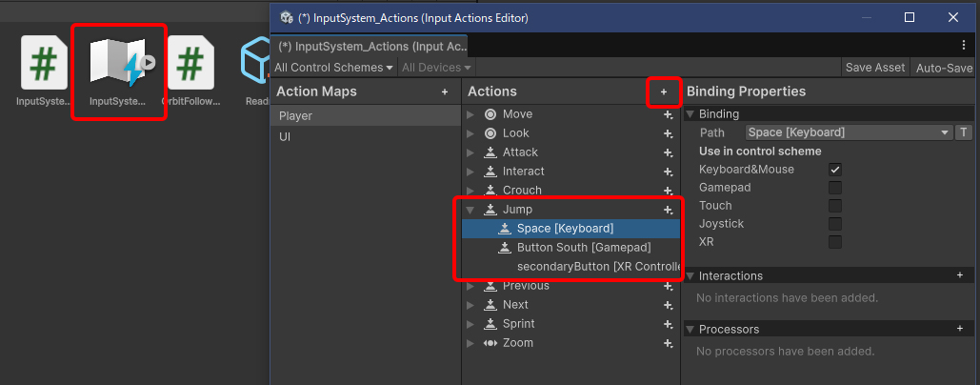Select the Interact action row

570,172
